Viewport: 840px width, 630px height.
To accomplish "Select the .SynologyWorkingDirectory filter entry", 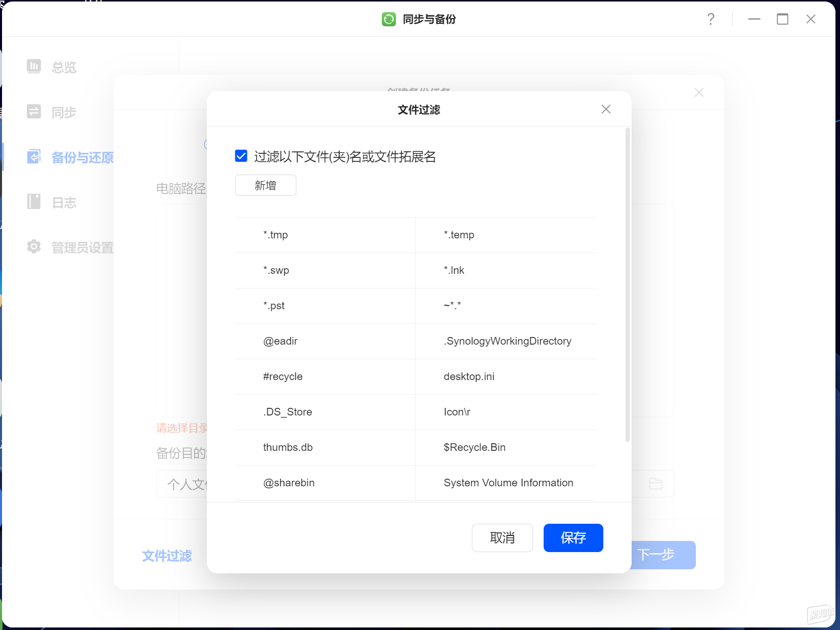I will [506, 341].
